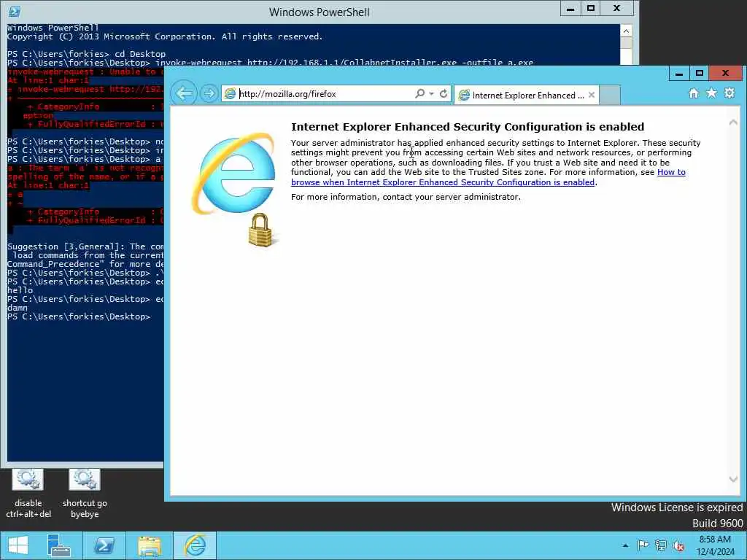Click the PowerShell prompt line at bottom
Viewport: 747px width, 560px height.
pyautogui.click(x=79, y=316)
